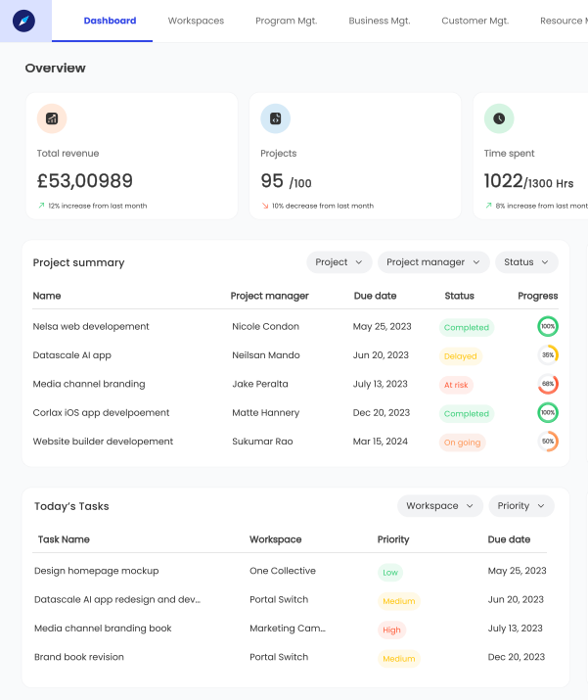Click the Datascale AI app 35% progress ring

click(x=548, y=355)
